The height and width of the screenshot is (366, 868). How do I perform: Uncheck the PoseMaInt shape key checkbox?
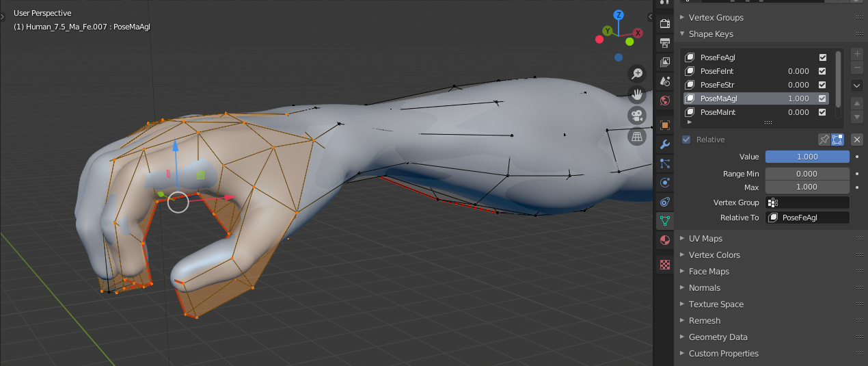(x=823, y=112)
